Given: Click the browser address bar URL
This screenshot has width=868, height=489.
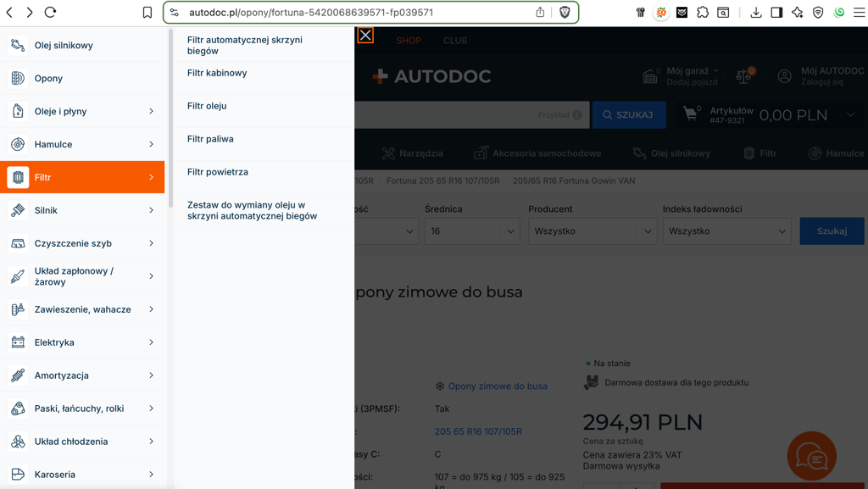Looking at the screenshot, I should pos(311,12).
